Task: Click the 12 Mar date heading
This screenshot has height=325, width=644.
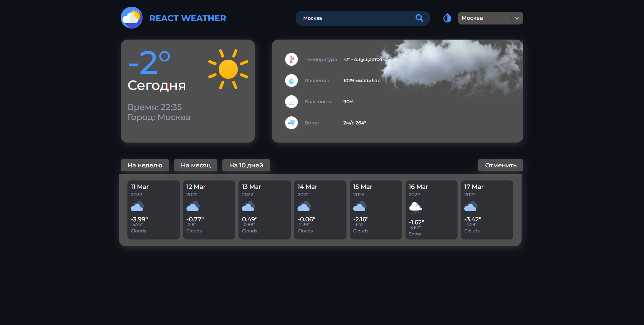Action: pos(196,187)
